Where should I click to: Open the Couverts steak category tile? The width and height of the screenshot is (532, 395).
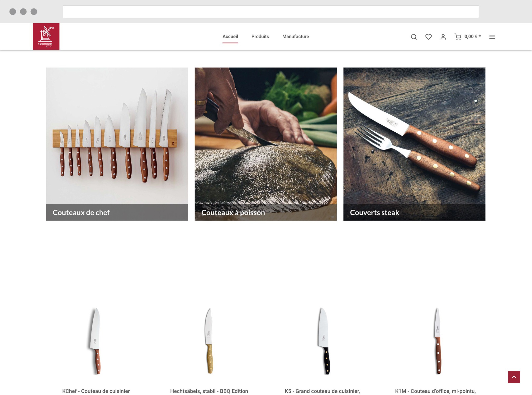click(414, 144)
